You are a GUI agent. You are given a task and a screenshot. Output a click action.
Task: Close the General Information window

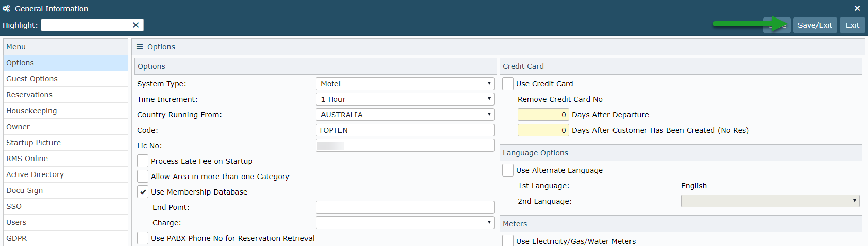pos(857,8)
